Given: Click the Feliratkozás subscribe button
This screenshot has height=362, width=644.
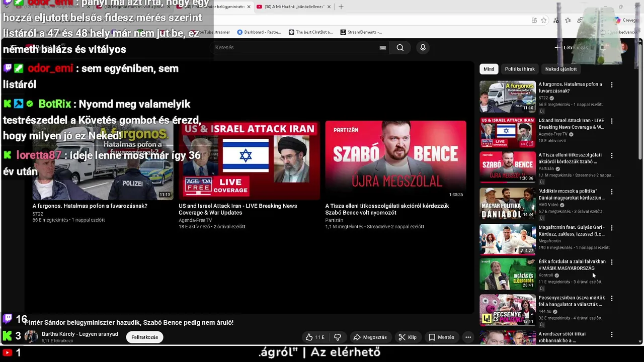Looking at the screenshot, I should click(145, 337).
